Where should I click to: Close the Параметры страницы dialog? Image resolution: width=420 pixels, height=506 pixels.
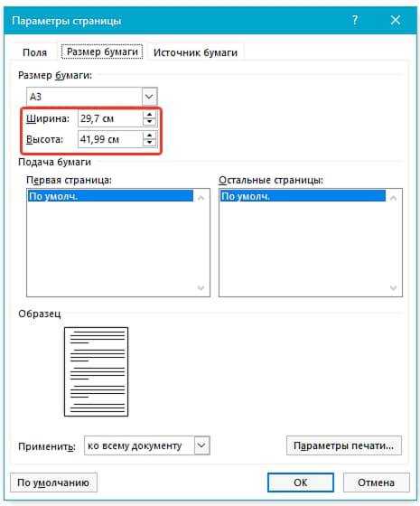coord(396,20)
